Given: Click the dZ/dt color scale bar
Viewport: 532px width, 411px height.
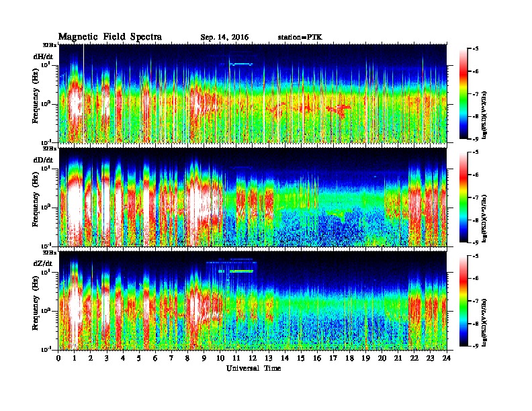Looking at the screenshot, I should coord(463,301).
